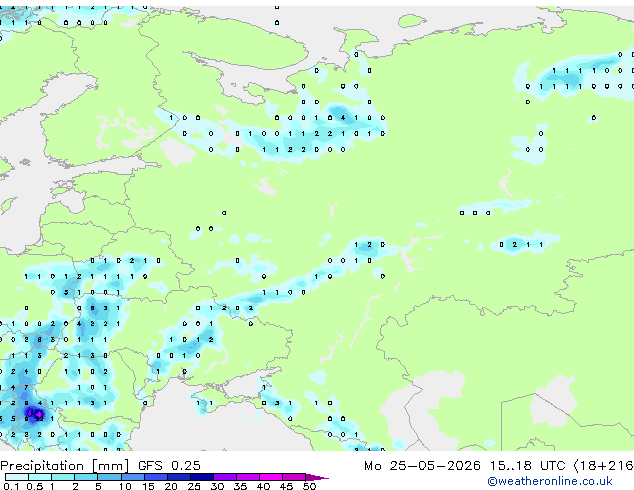This screenshot has width=634, height=490.
Task: Click the '22' precipitation maximum on map
Action: pos(39,419)
